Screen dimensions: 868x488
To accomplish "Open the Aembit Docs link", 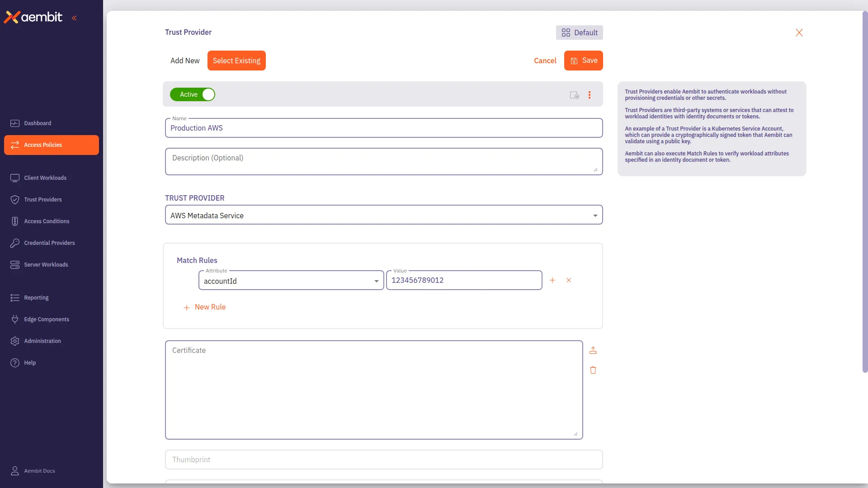I will pyautogui.click(x=39, y=471).
